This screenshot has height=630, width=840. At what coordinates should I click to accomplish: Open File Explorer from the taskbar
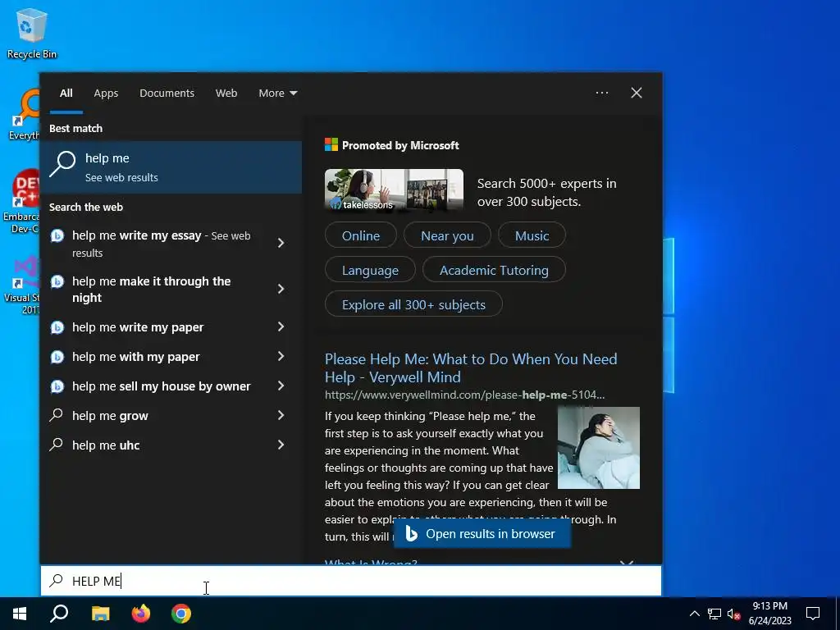100,614
